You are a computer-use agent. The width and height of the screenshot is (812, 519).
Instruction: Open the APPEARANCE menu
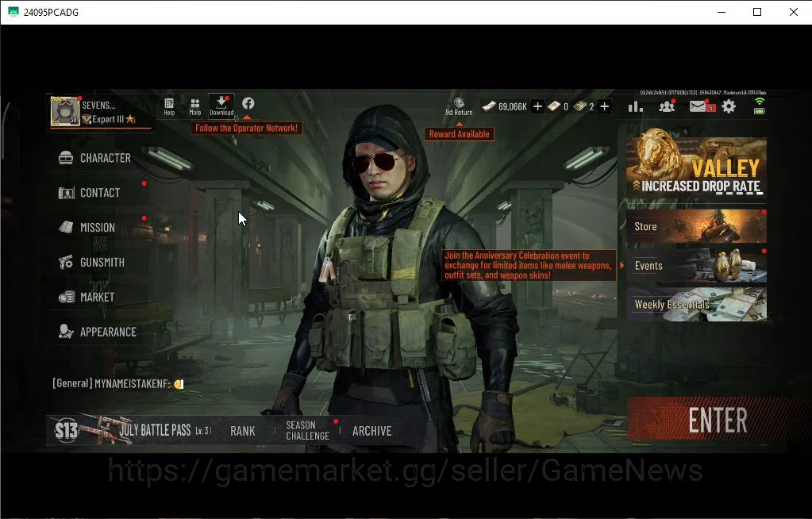pos(98,332)
